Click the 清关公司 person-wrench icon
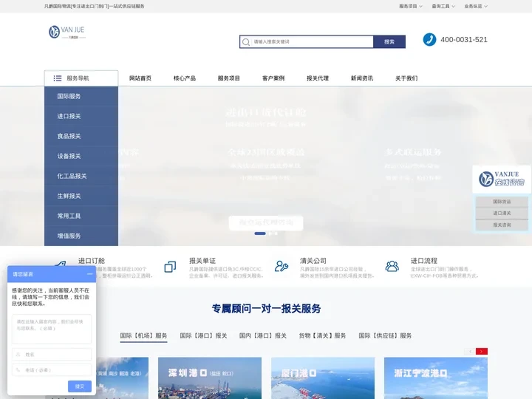Image resolution: width=532 pixels, height=399 pixels. point(282,266)
